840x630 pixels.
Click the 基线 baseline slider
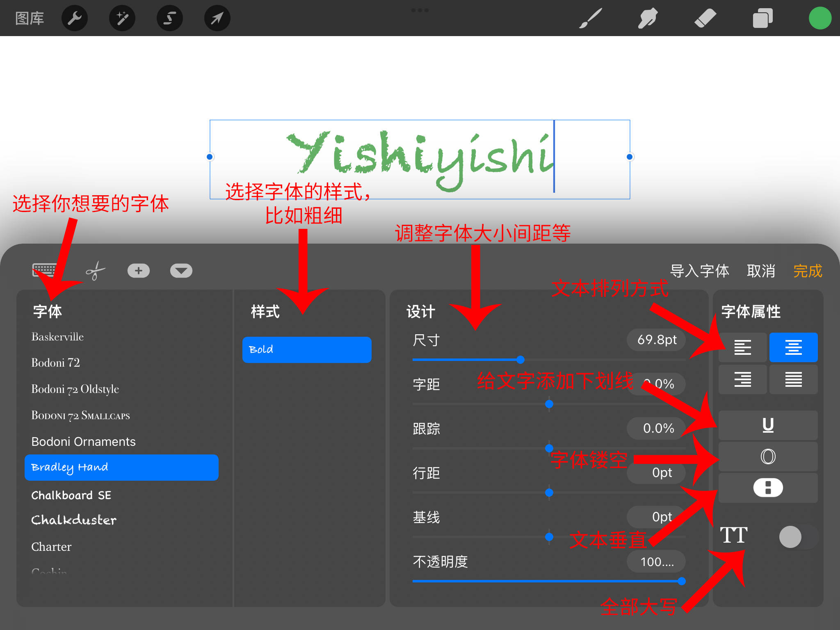pyautogui.click(x=549, y=537)
